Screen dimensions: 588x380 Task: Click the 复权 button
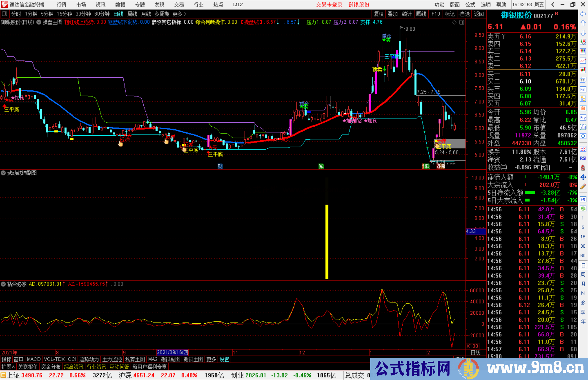tap(378, 14)
